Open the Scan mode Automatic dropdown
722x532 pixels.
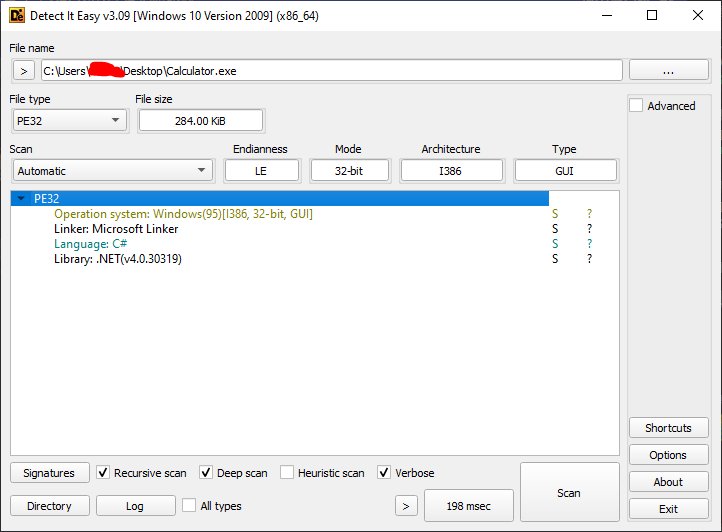point(112,171)
